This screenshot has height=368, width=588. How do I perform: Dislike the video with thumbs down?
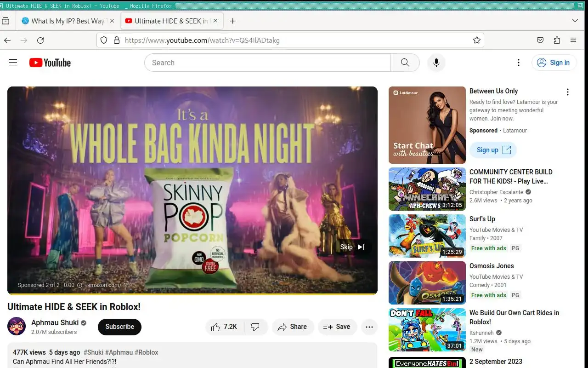[255, 327]
